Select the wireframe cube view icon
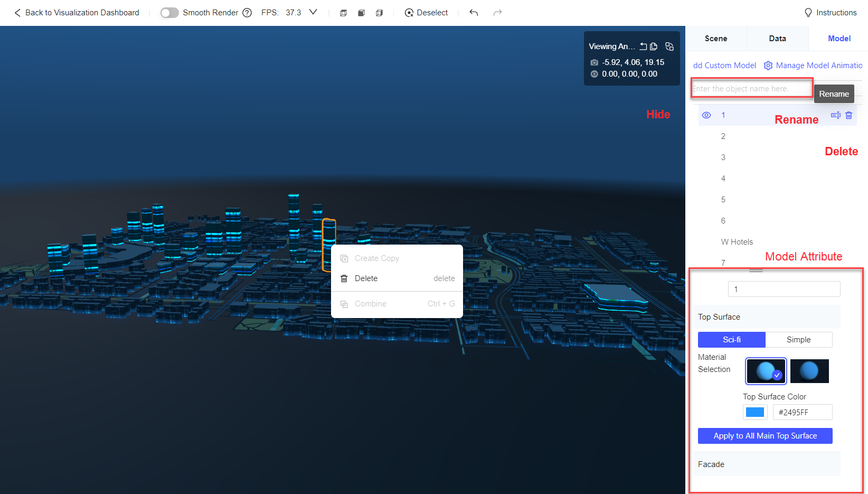 point(343,13)
